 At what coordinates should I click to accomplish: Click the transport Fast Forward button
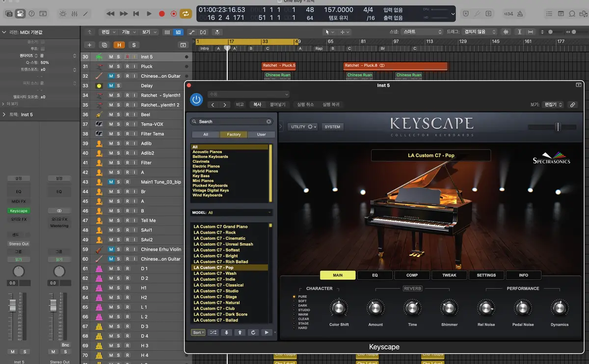(124, 14)
